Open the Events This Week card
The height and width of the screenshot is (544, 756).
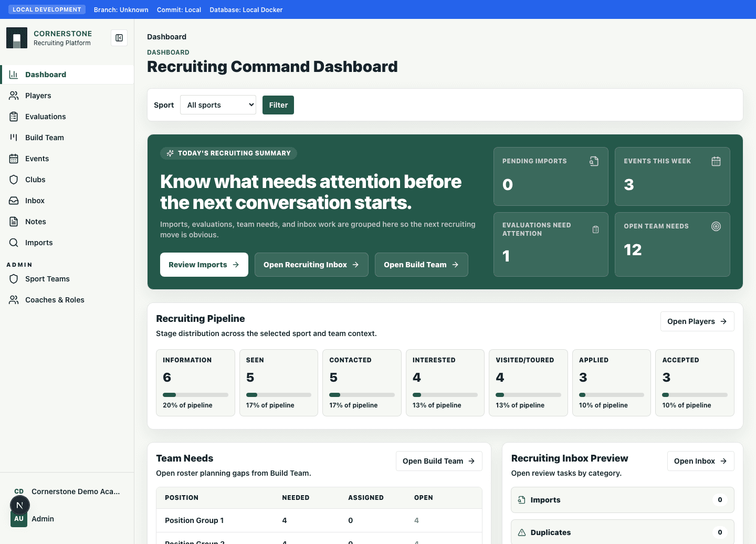click(673, 176)
